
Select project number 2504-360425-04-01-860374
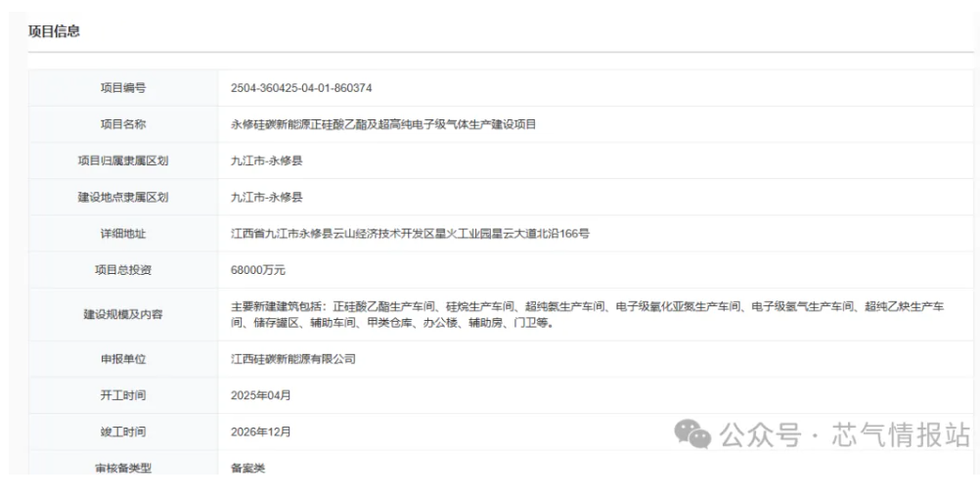click(301, 88)
